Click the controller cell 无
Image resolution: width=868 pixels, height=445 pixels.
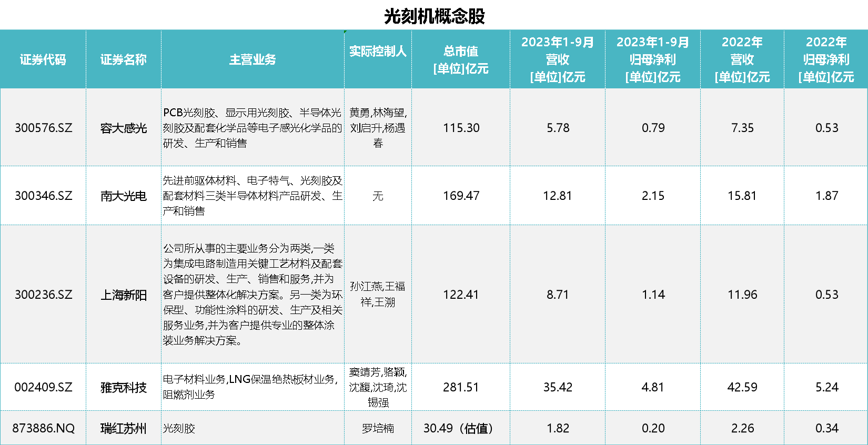[378, 196]
